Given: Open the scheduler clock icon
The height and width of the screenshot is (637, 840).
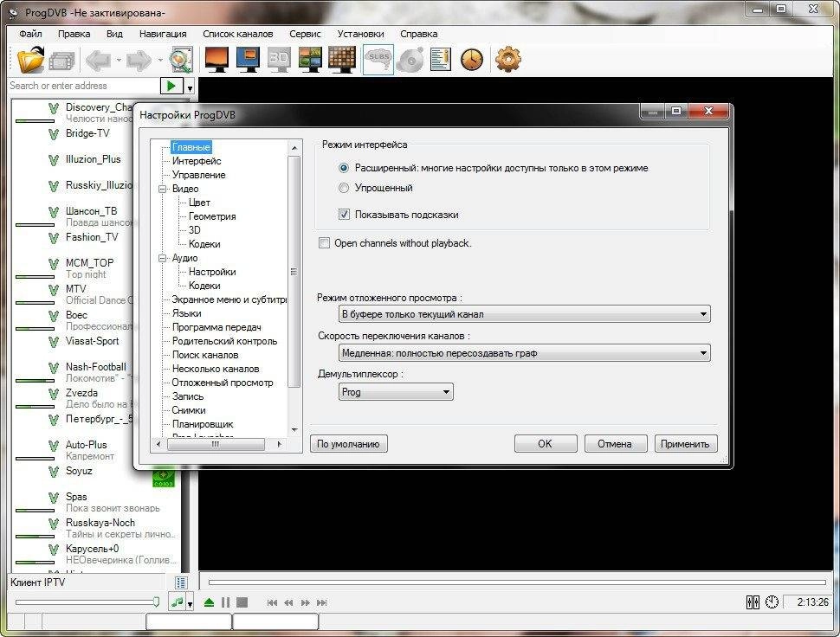Looking at the screenshot, I should pyautogui.click(x=472, y=60).
